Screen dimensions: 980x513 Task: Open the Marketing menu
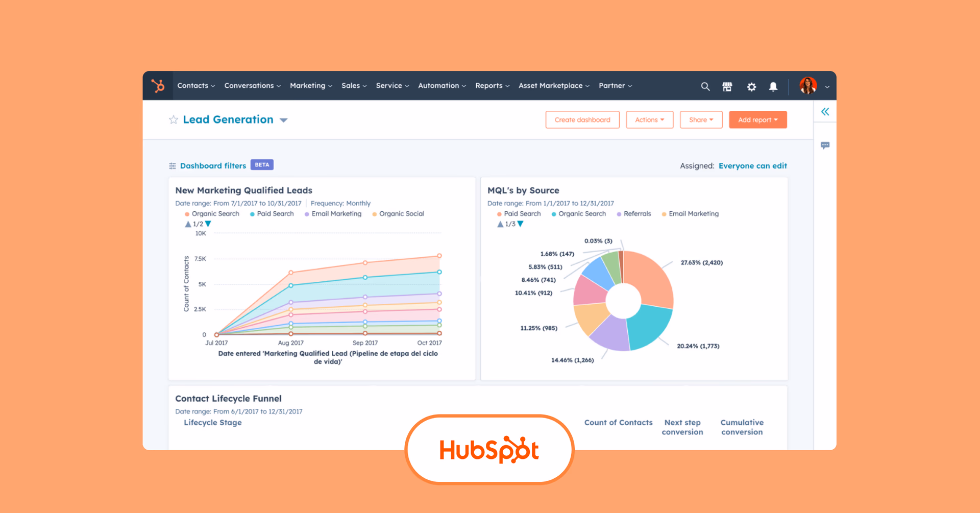point(311,86)
